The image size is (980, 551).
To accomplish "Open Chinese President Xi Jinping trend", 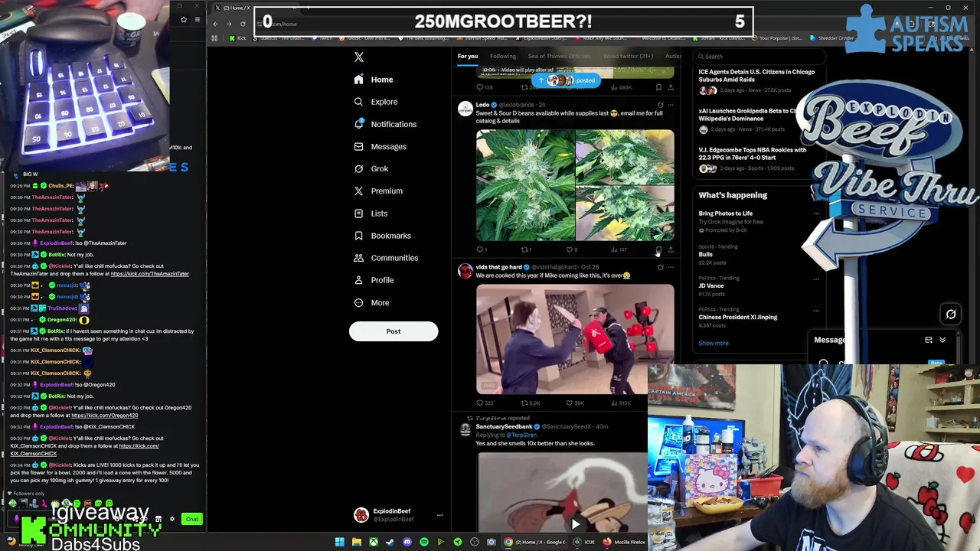I will click(737, 317).
